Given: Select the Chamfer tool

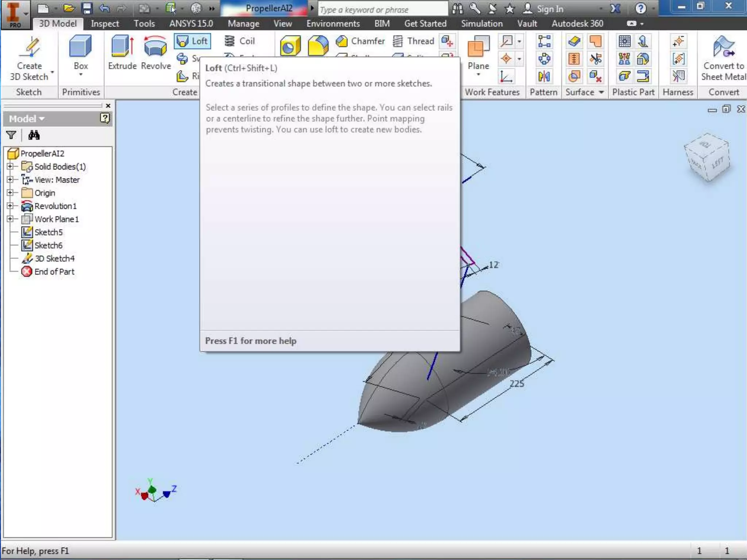Looking at the screenshot, I should [360, 41].
